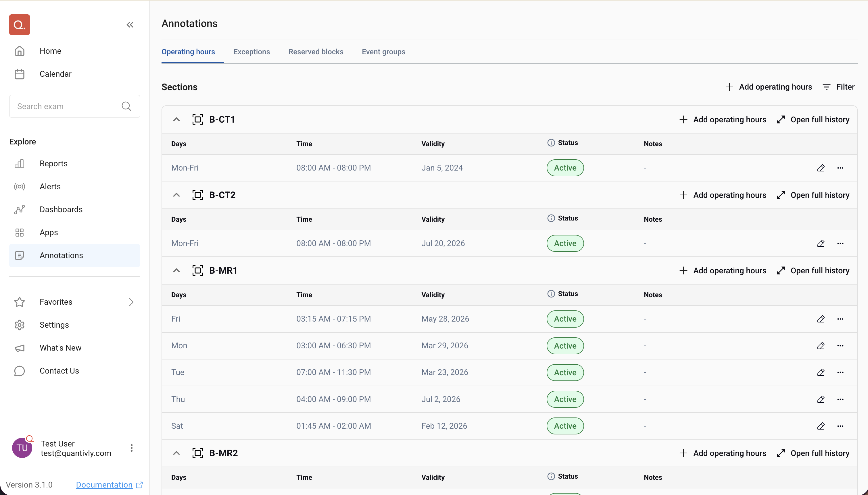Open more options for B-MR1 Thu row
This screenshot has width=868, height=495.
coord(840,399)
